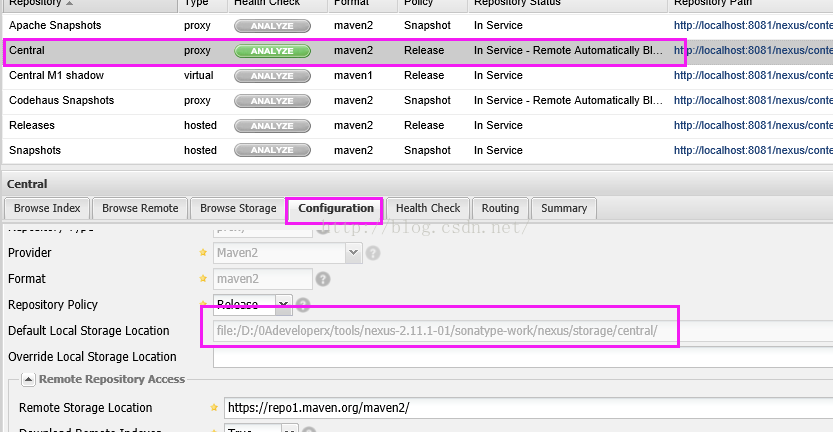Open the Central M1 shadow repository path link
Image resolution: width=833 pixels, height=432 pixels.
coord(753,75)
